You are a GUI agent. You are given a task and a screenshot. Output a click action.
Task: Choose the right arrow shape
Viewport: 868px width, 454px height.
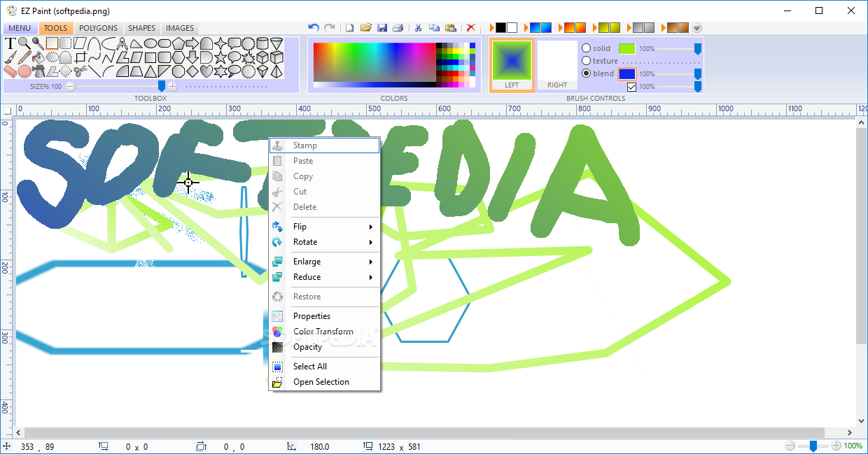[192, 43]
